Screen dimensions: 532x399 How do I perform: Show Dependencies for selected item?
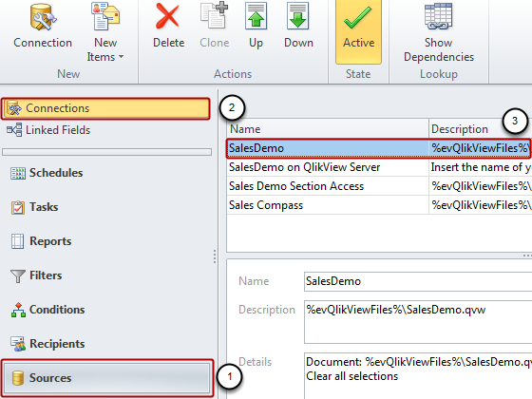coord(438,32)
